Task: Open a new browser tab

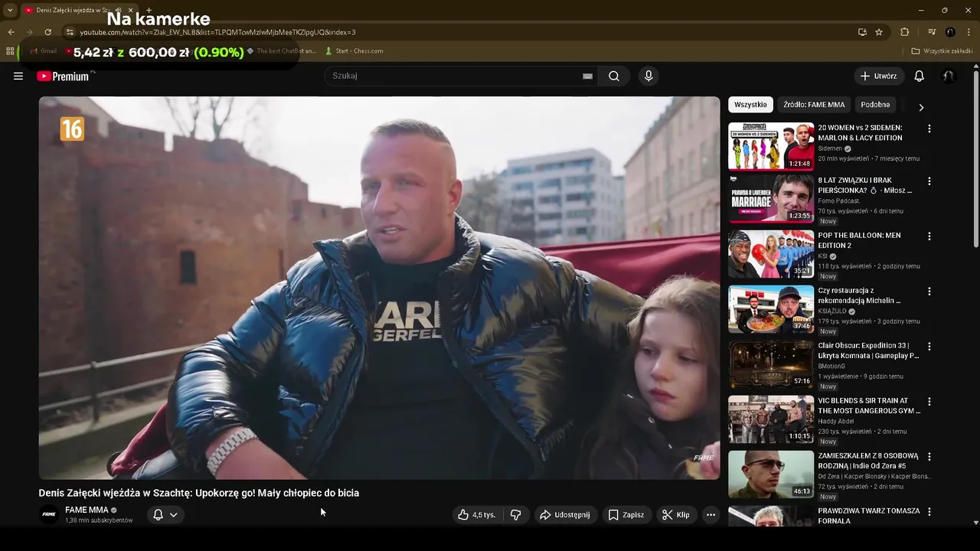Action: (149, 10)
